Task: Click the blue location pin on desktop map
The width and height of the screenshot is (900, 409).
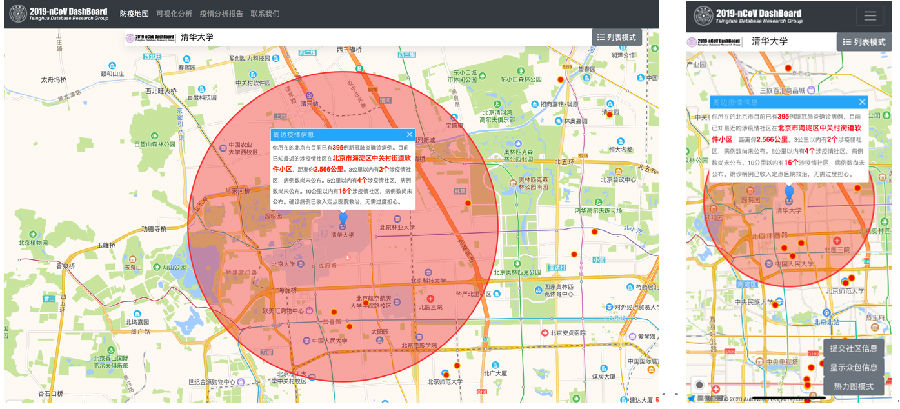Action: [344, 217]
